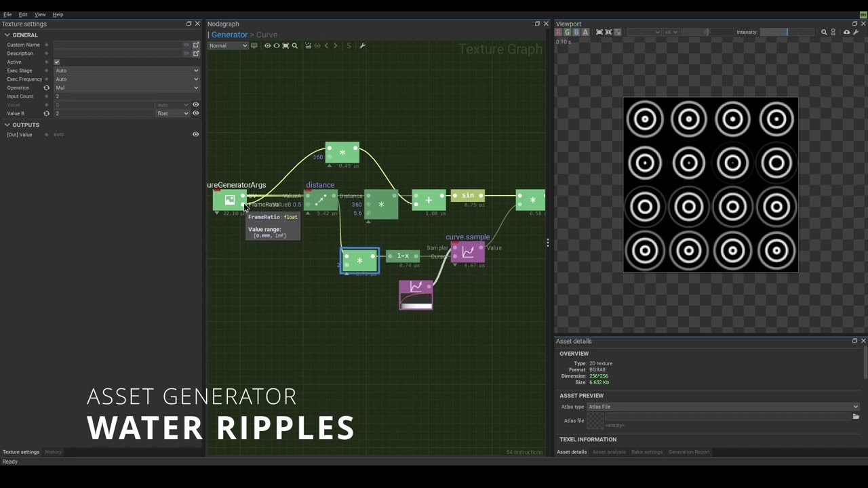Toggle the second eye icon in Nodegraph toolbar
Viewport: 868px width, 488px height.
tap(276, 46)
